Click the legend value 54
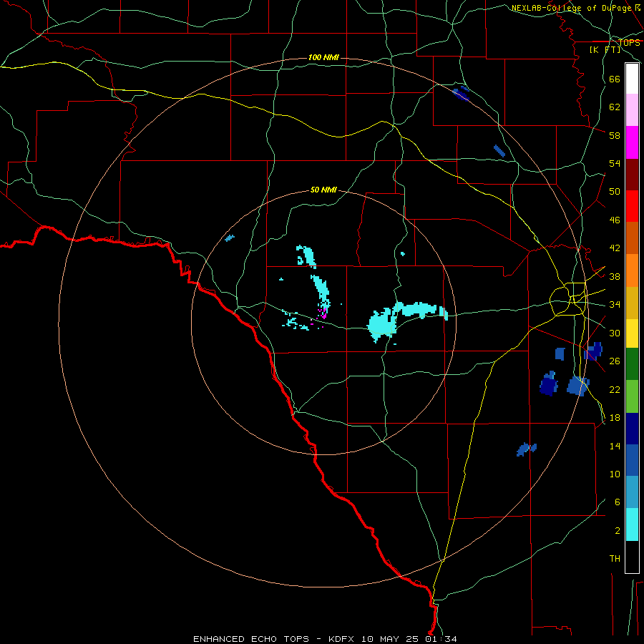Viewport: 644px width, 644px height. click(x=615, y=163)
